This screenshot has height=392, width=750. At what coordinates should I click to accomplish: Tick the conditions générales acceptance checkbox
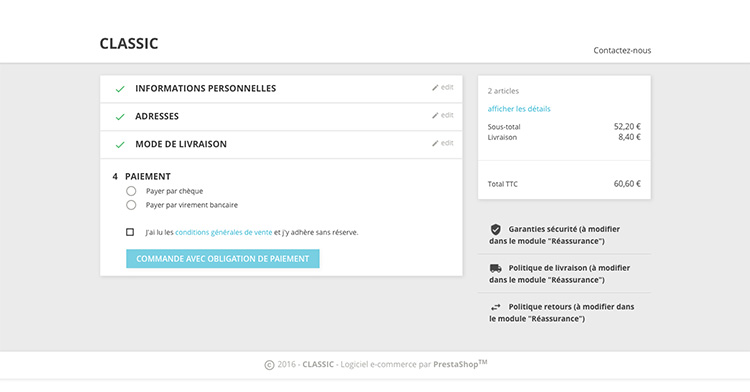point(130,232)
